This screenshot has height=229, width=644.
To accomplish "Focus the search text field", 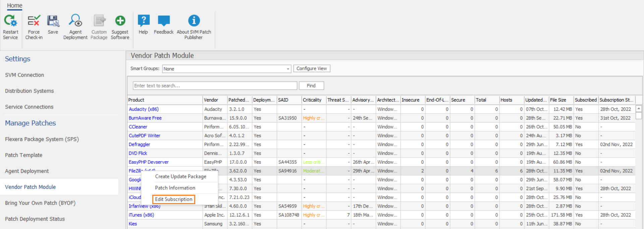I will pos(215,86).
